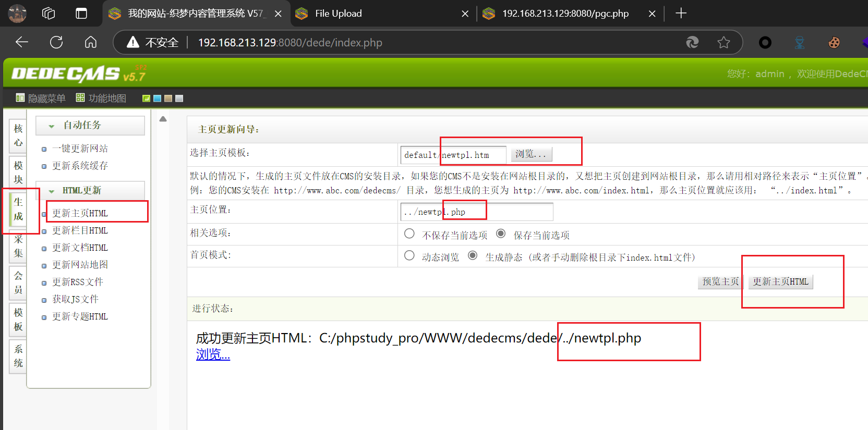Click the 隐藏菜单 hide menu icon

click(20, 98)
